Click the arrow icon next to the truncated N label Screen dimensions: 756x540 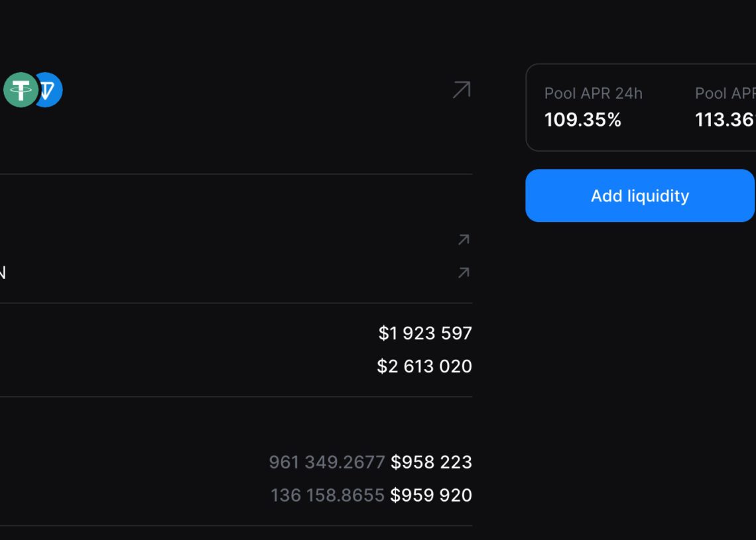(x=464, y=272)
